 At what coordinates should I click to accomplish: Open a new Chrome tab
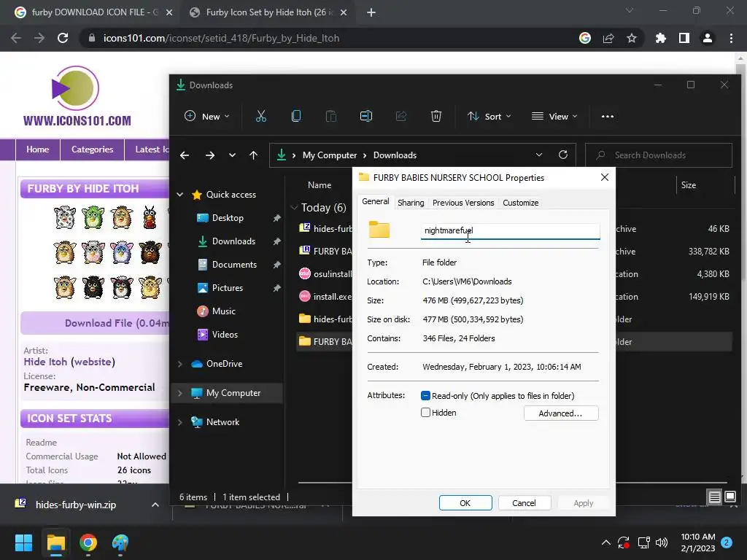tap(371, 12)
